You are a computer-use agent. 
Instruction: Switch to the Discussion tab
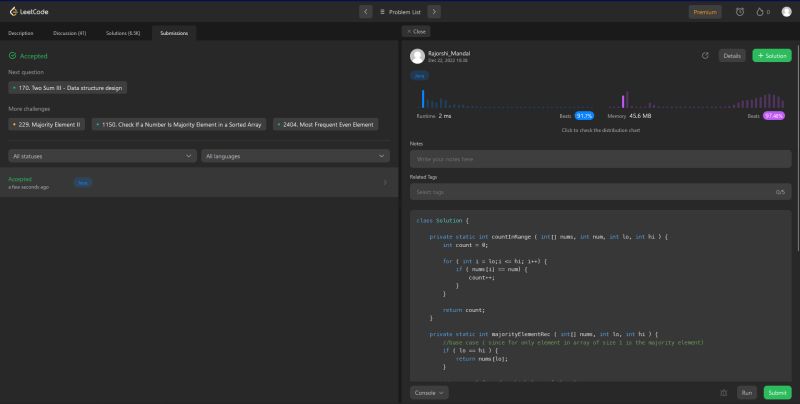[x=68, y=33]
